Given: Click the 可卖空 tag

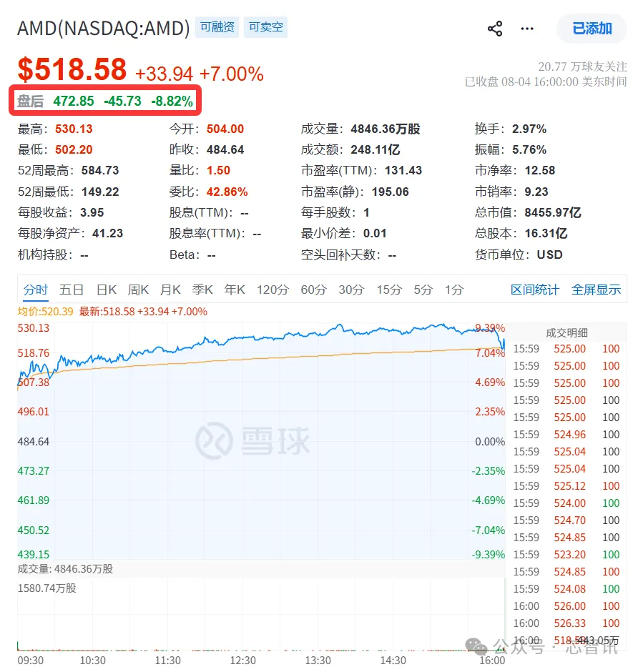Looking at the screenshot, I should pos(266,27).
